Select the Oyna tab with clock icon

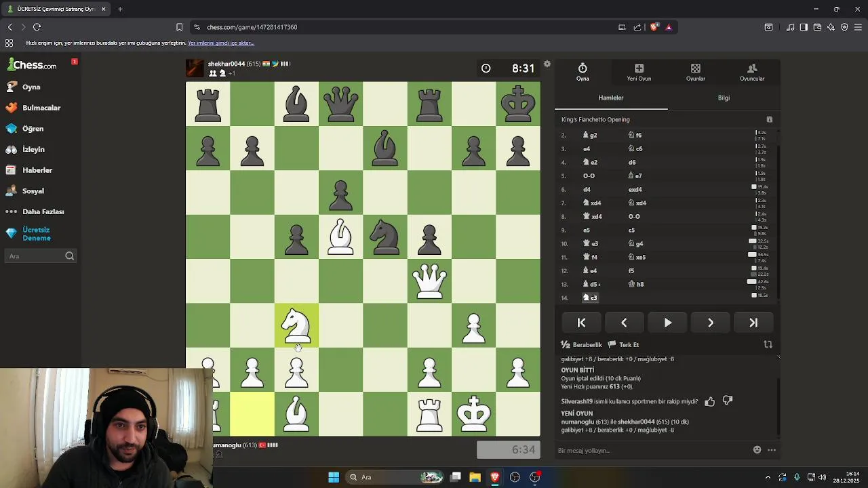[583, 72]
